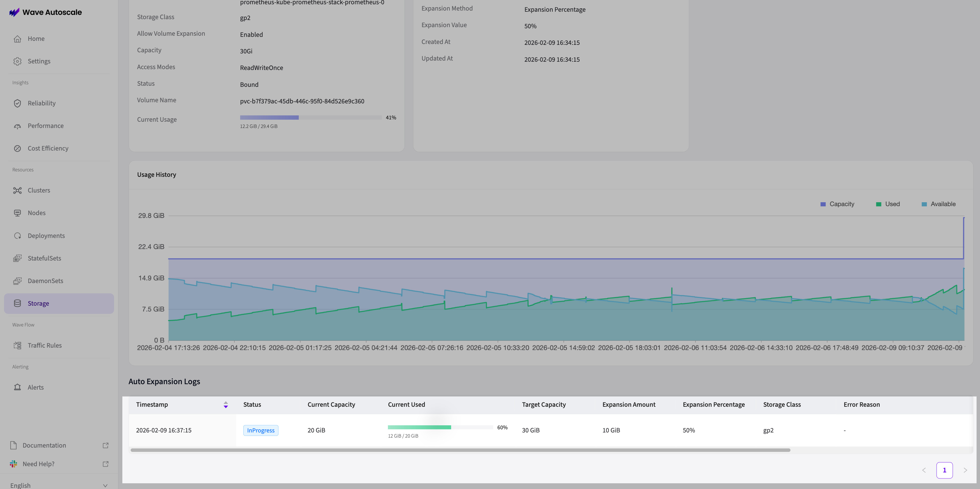The image size is (980, 489).
Task: Click the Storage database icon
Action: (17, 303)
